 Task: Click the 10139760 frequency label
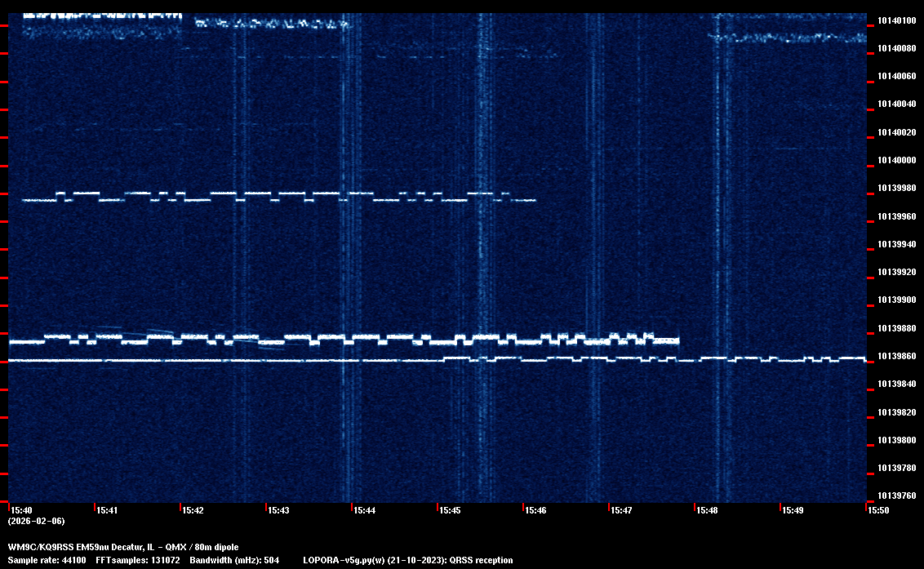coord(896,496)
